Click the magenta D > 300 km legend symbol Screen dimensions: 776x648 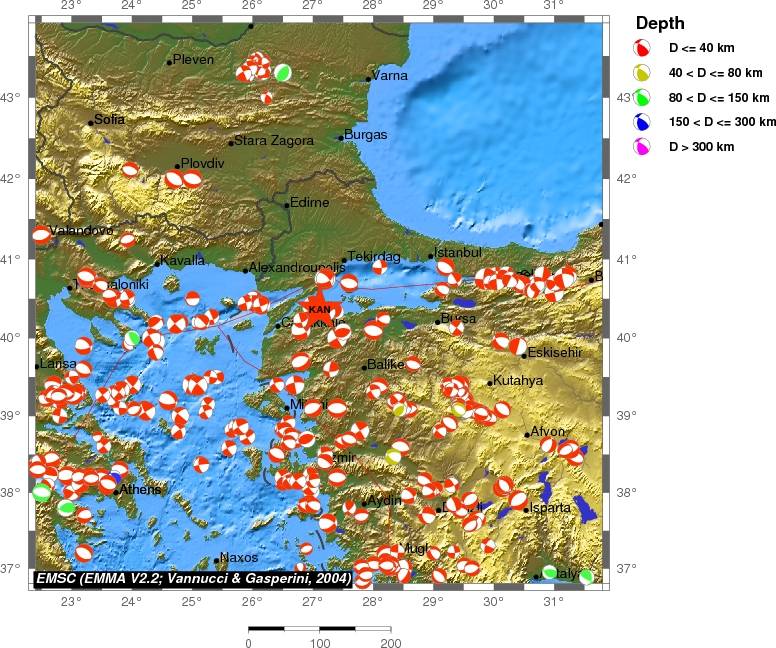pos(643,147)
